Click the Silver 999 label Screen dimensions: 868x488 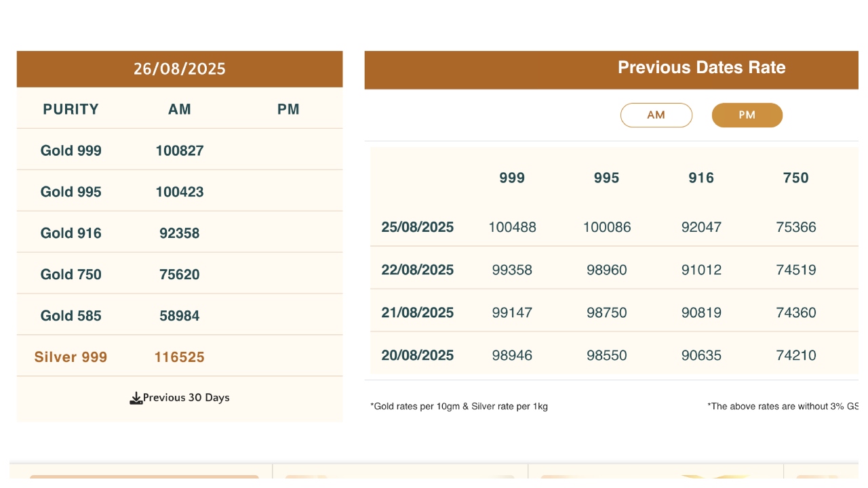point(71,357)
